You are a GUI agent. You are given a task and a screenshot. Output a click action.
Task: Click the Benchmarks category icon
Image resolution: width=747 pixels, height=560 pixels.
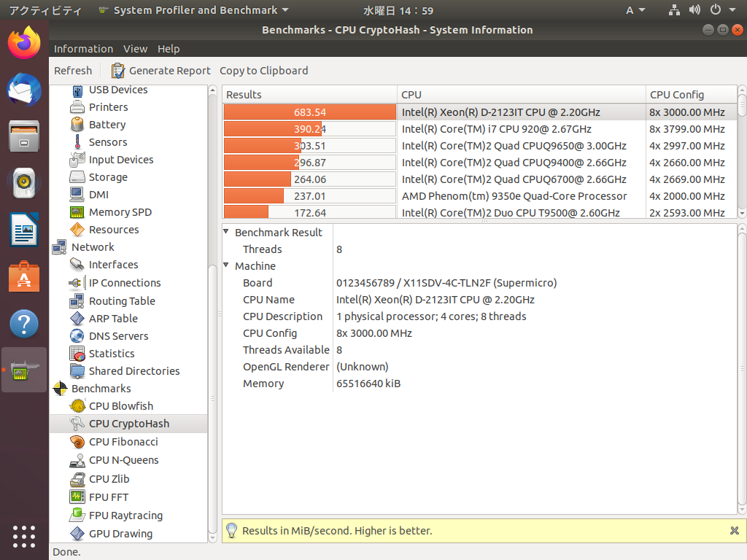pos(60,389)
